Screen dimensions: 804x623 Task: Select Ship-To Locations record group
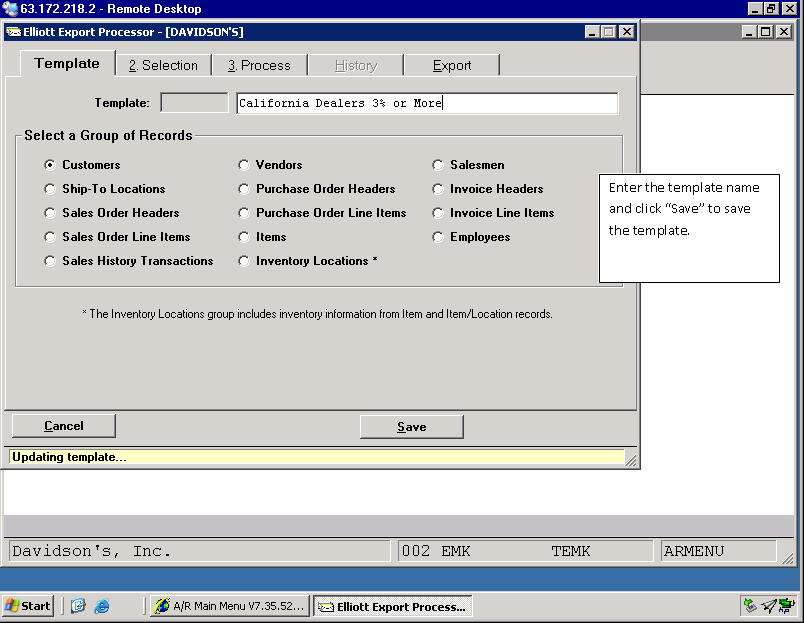point(50,189)
